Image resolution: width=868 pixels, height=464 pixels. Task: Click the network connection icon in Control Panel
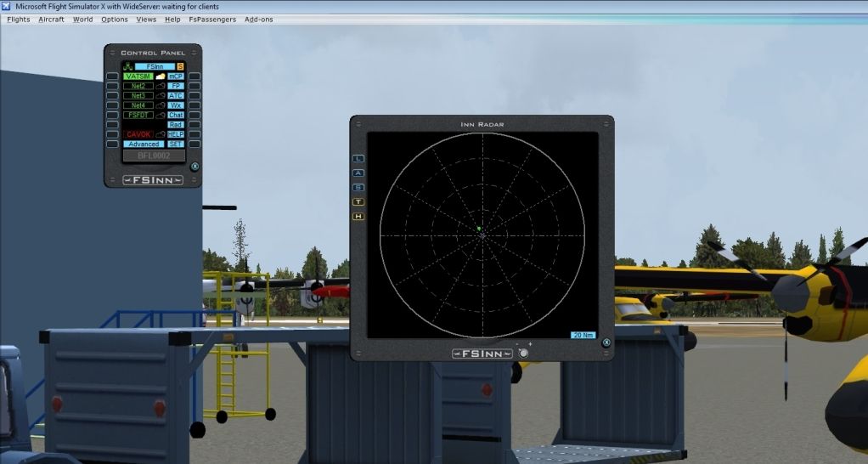pyautogui.click(x=128, y=66)
